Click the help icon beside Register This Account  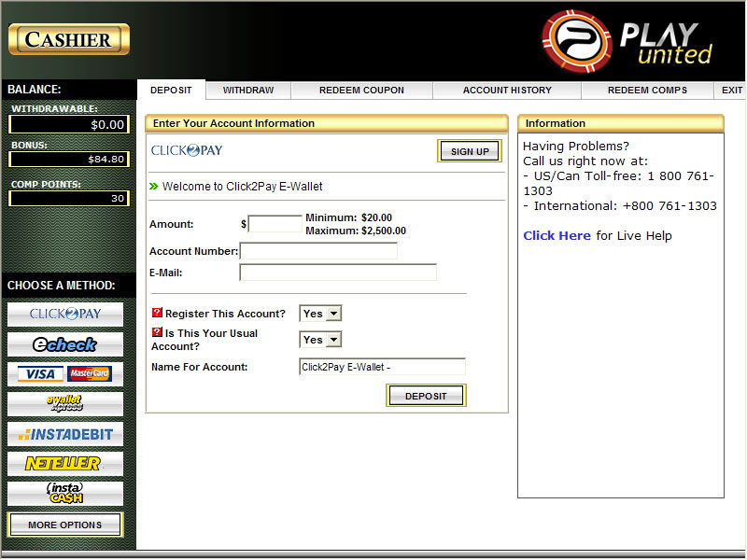[x=157, y=314]
